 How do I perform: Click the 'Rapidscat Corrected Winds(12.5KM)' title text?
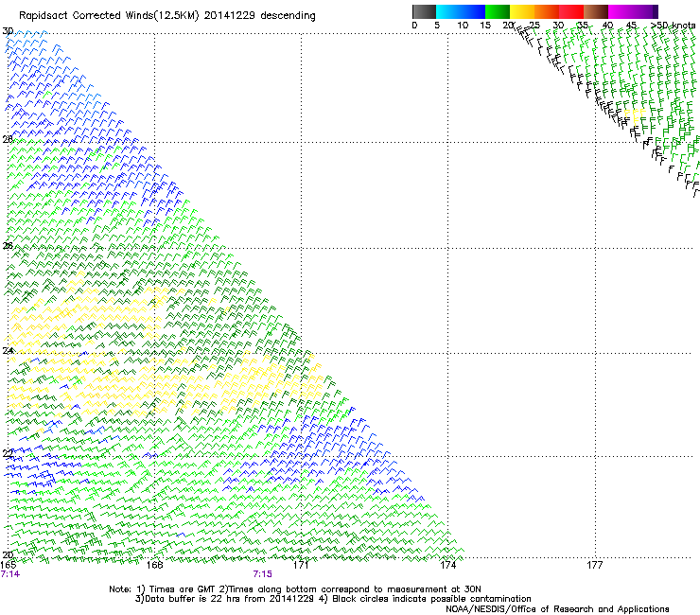click(x=109, y=16)
